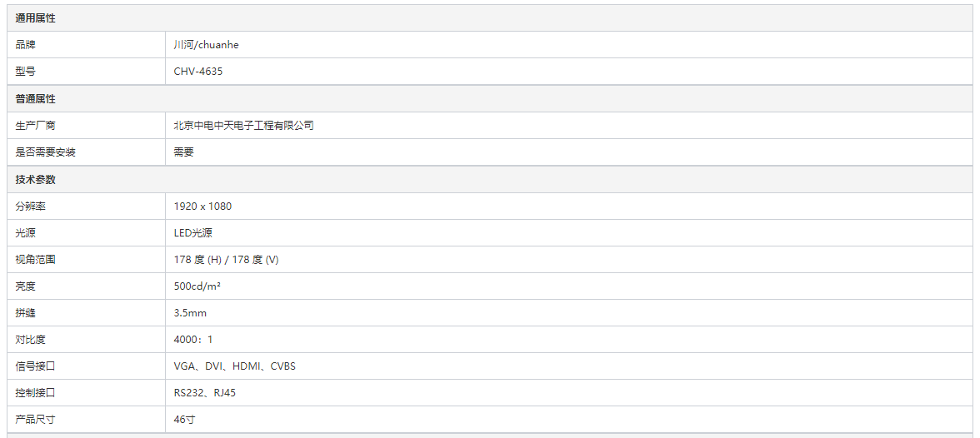Image resolution: width=980 pixels, height=438 pixels.
Task: Click the model value CHV-4635
Action: coord(198,72)
